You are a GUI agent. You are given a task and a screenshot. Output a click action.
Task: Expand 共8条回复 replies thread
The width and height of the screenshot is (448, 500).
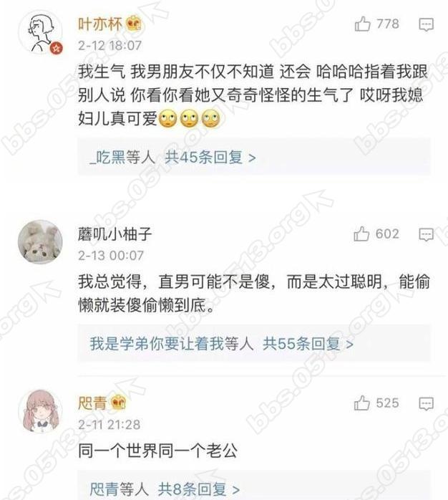pyautogui.click(x=198, y=489)
